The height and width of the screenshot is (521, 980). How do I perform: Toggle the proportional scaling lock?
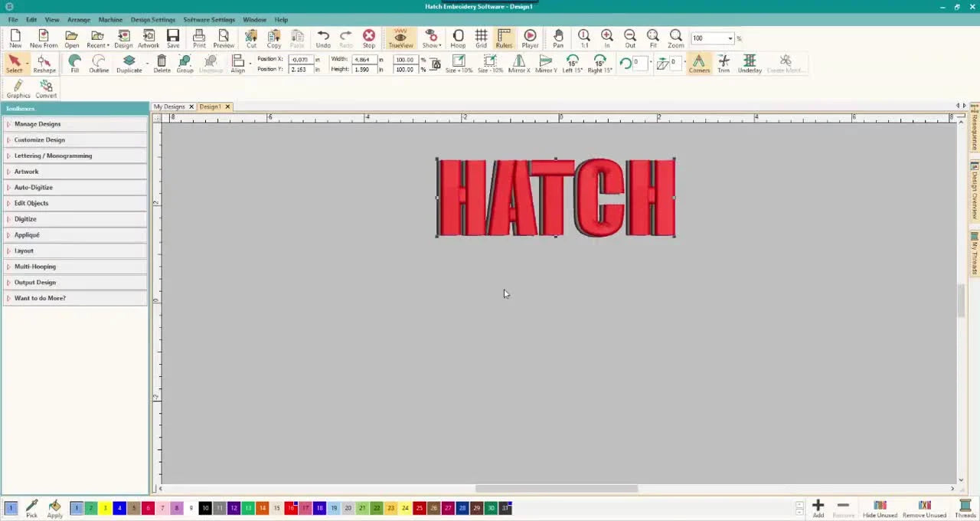tap(436, 66)
